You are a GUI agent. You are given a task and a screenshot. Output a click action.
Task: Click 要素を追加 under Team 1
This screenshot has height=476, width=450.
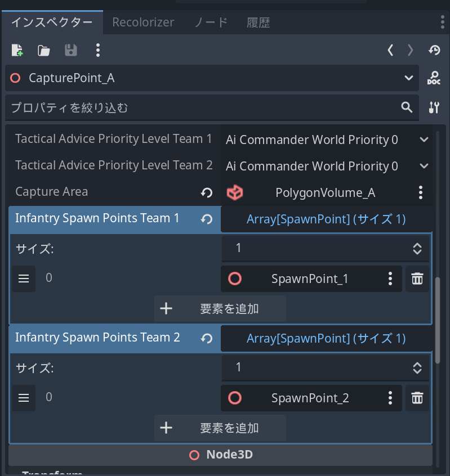220,308
